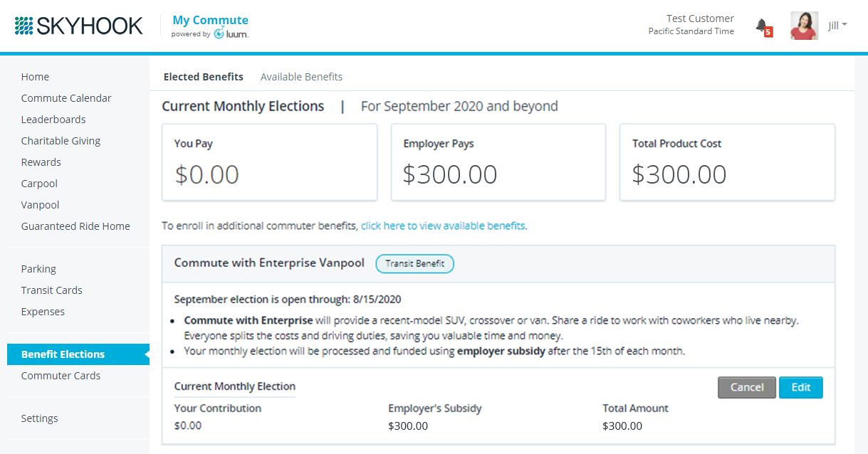Open the Expenses sidebar item
Viewport: 868px width, 454px height.
click(x=43, y=312)
